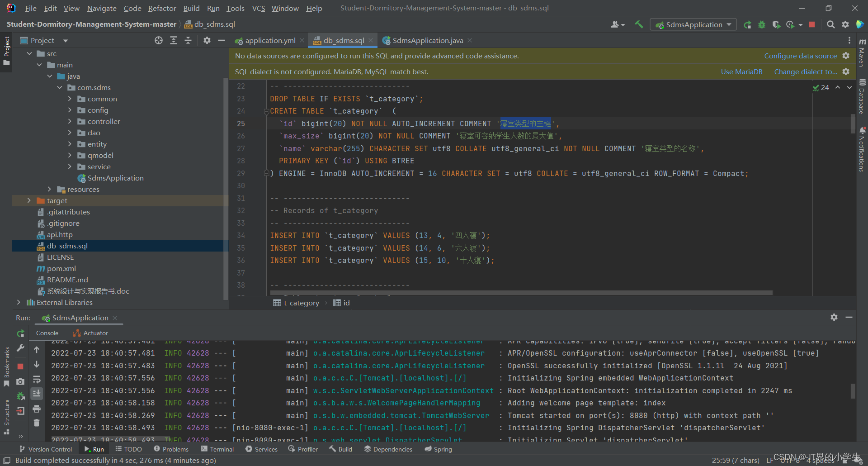868x466 pixels.
Task: Open Search Everywhere magnifier icon
Action: pyautogui.click(x=830, y=24)
